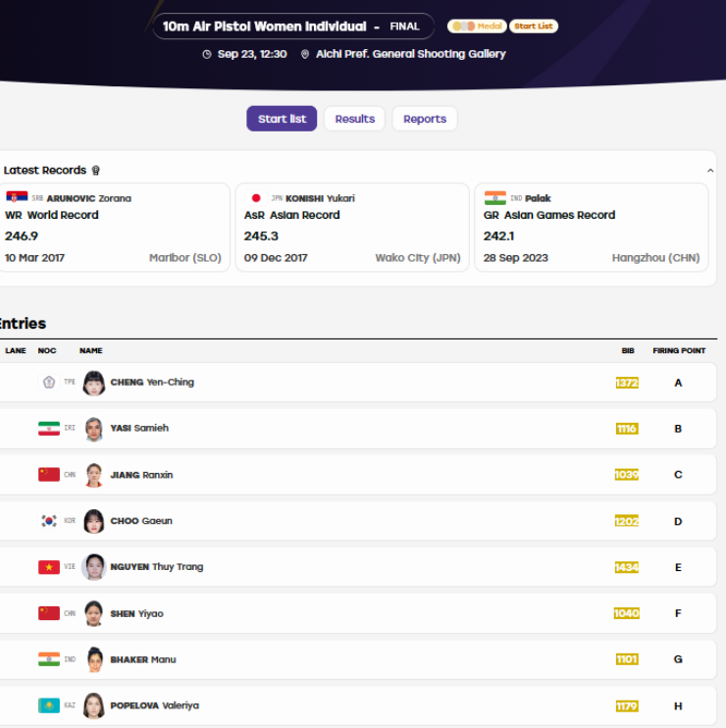Click Vietnam flag in NGUYEN row

49,567
